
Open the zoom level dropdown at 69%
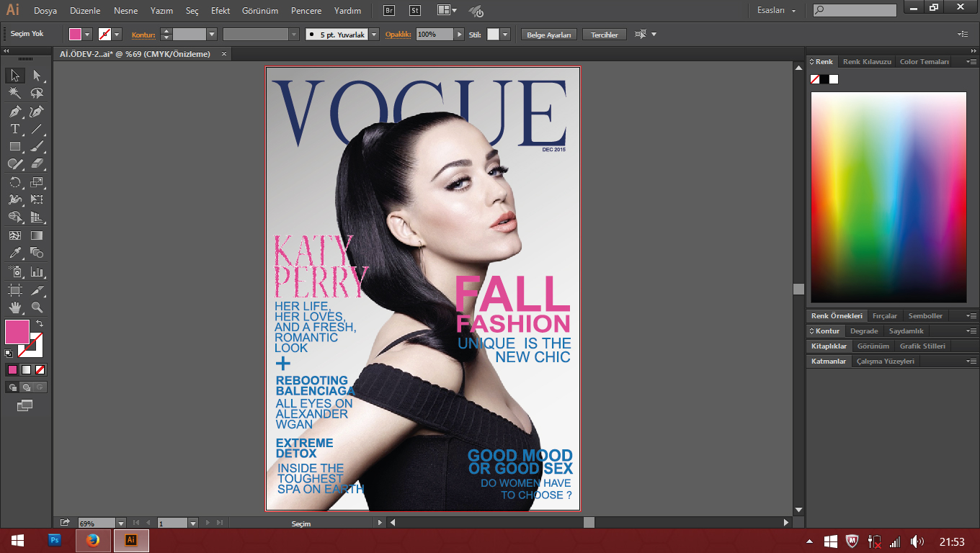(120, 523)
